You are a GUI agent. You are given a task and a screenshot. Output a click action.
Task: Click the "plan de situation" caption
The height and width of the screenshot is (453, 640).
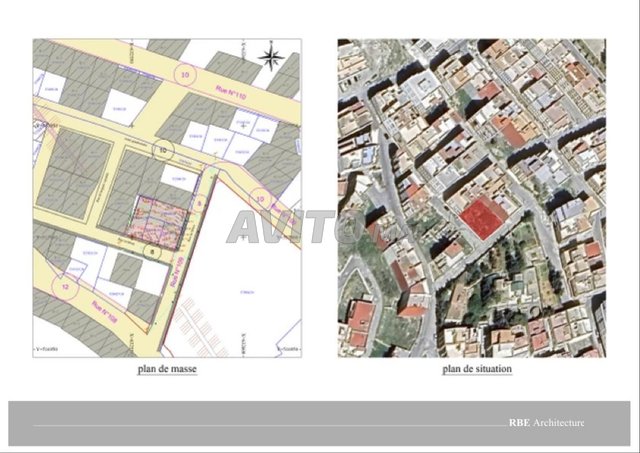pyautogui.click(x=470, y=369)
